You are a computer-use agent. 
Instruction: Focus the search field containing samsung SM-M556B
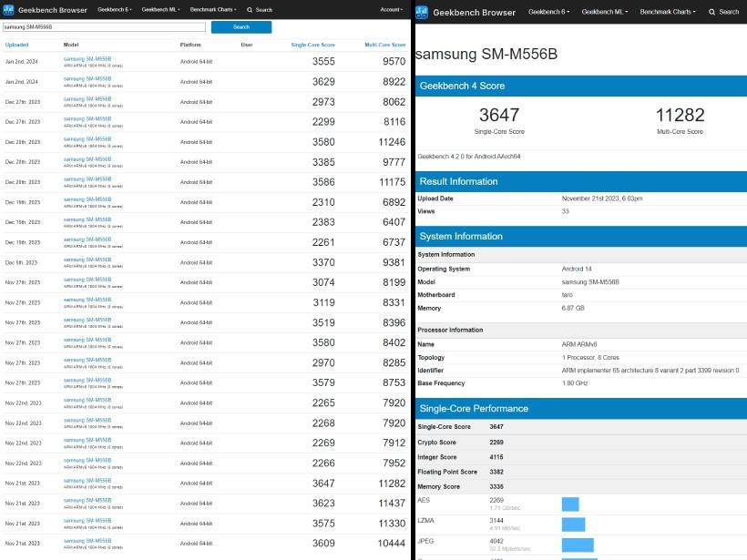pyautogui.click(x=105, y=27)
